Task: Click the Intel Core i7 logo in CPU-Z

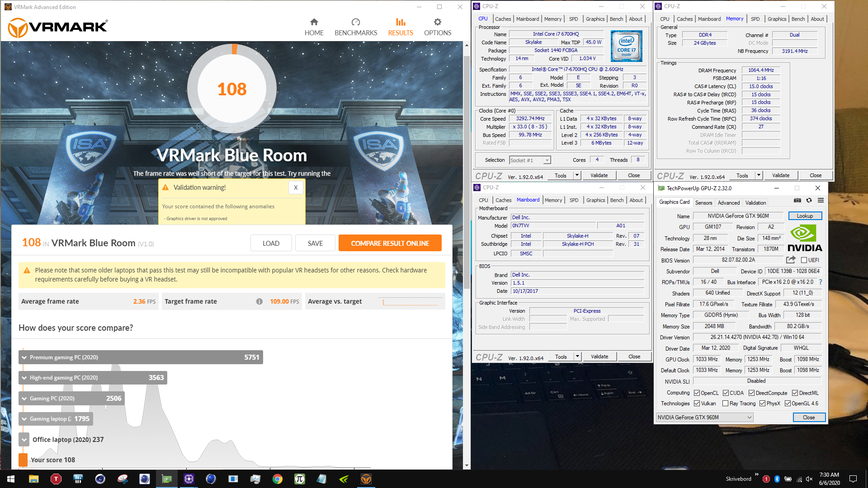Action: (x=626, y=46)
